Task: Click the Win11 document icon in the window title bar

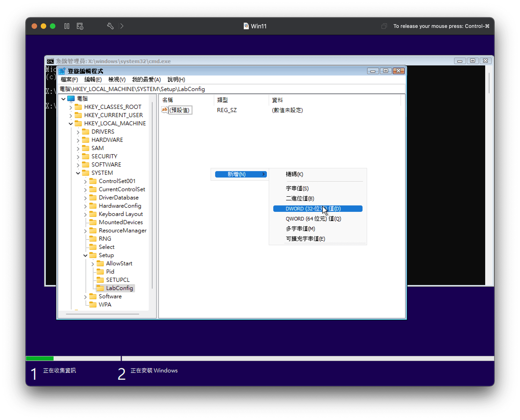Action: pyautogui.click(x=246, y=26)
